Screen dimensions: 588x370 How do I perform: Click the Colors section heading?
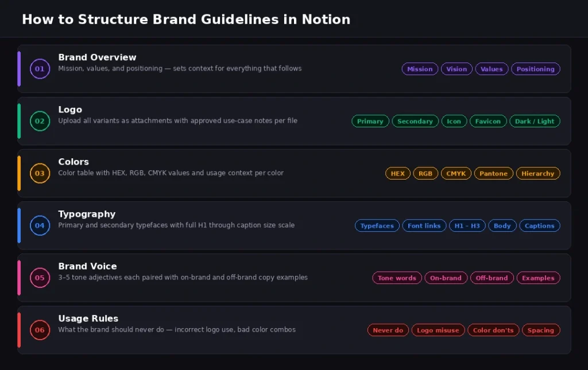pos(73,162)
